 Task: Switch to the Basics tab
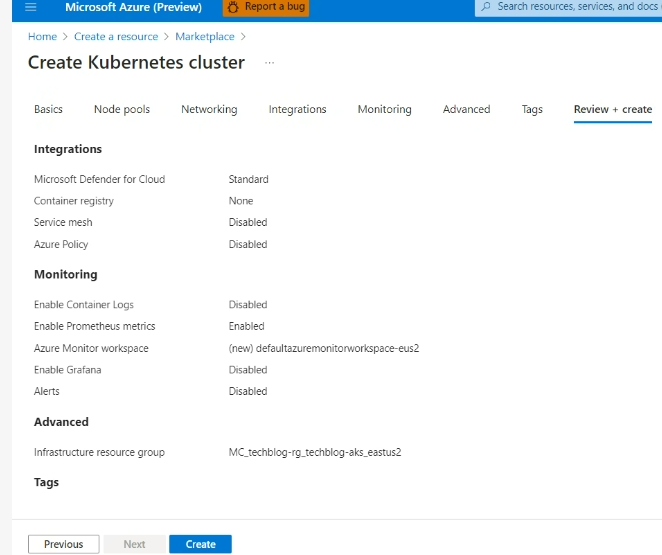click(48, 110)
